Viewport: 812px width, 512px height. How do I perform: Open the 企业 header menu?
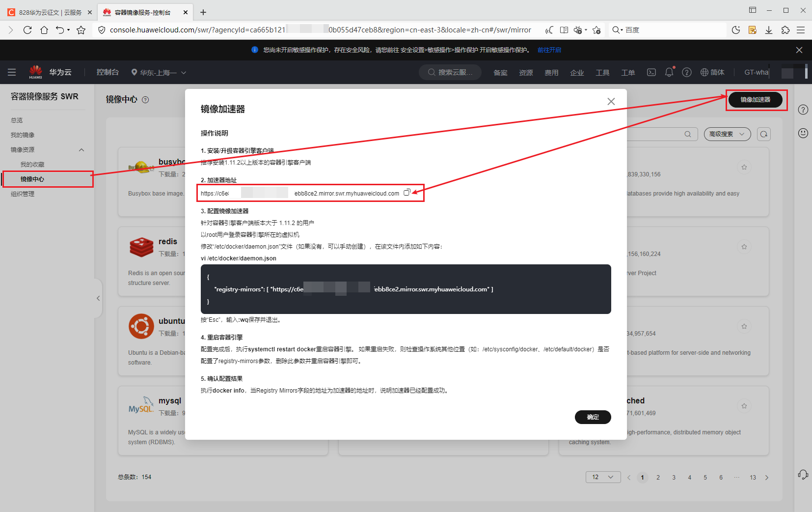[577, 73]
